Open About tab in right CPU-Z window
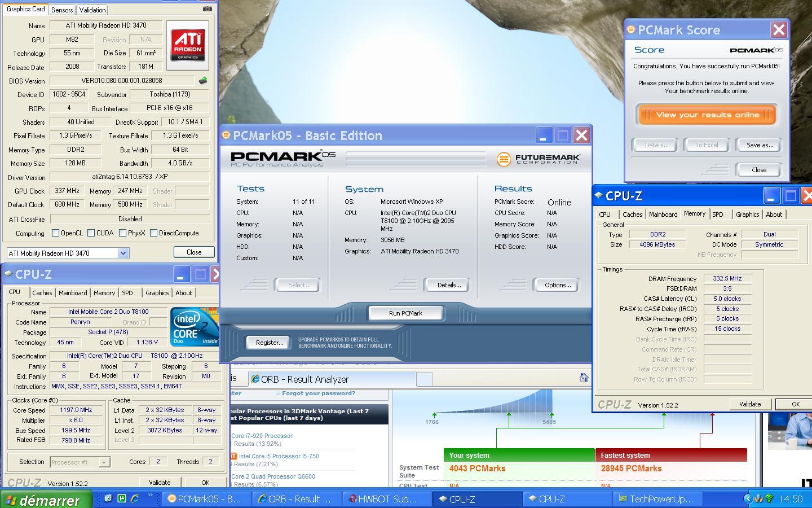This screenshot has height=508, width=812. point(774,214)
